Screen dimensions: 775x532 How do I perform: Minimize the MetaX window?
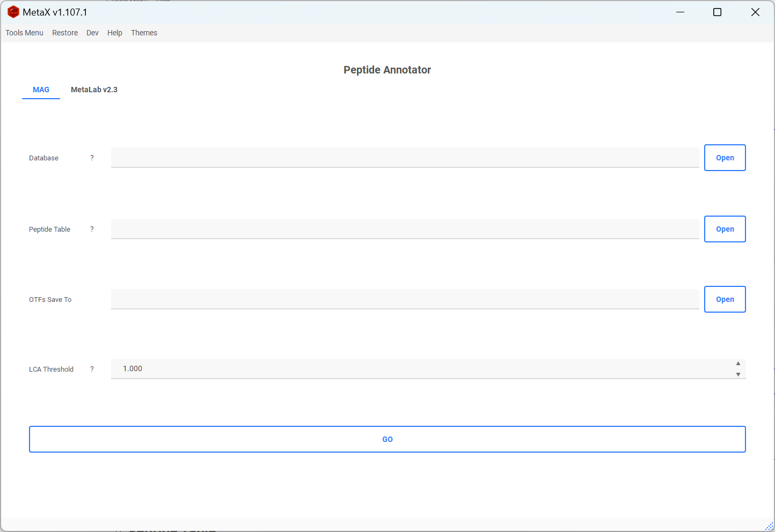pos(680,12)
